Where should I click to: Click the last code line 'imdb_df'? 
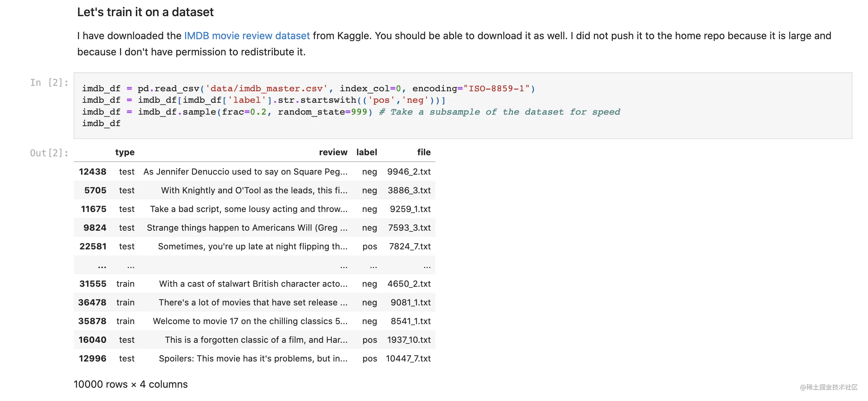tap(101, 124)
